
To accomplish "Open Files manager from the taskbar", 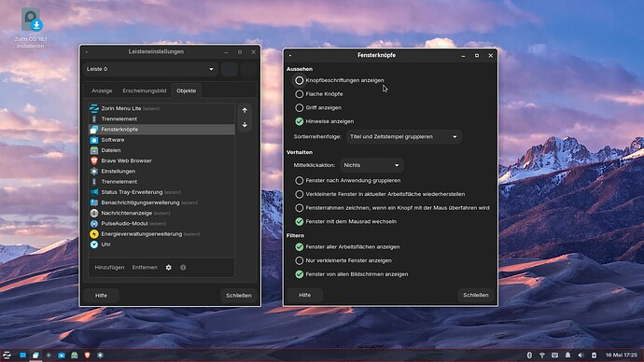I will tap(75, 355).
